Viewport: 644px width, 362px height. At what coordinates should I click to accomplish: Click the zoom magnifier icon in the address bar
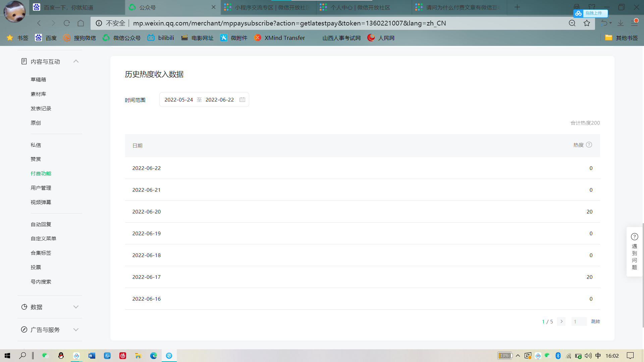(x=572, y=23)
